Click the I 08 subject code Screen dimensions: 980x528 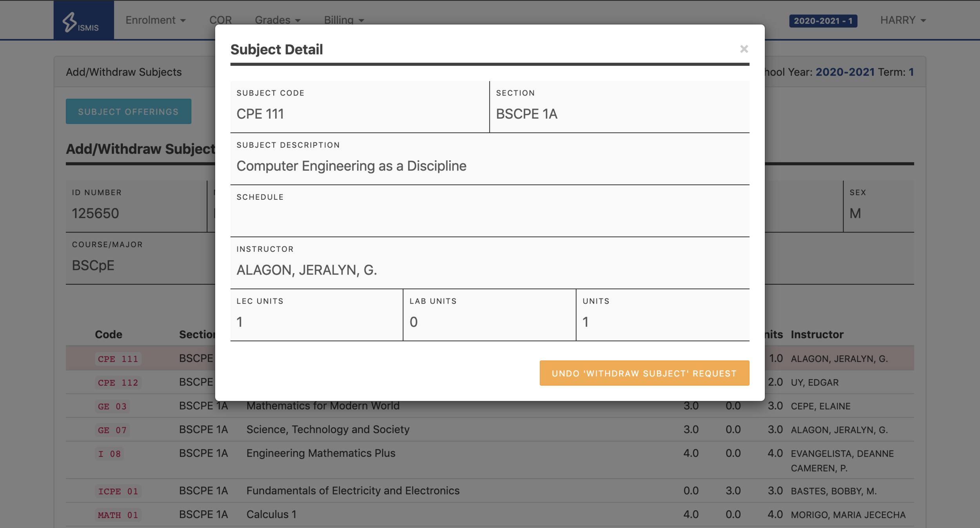(109, 454)
